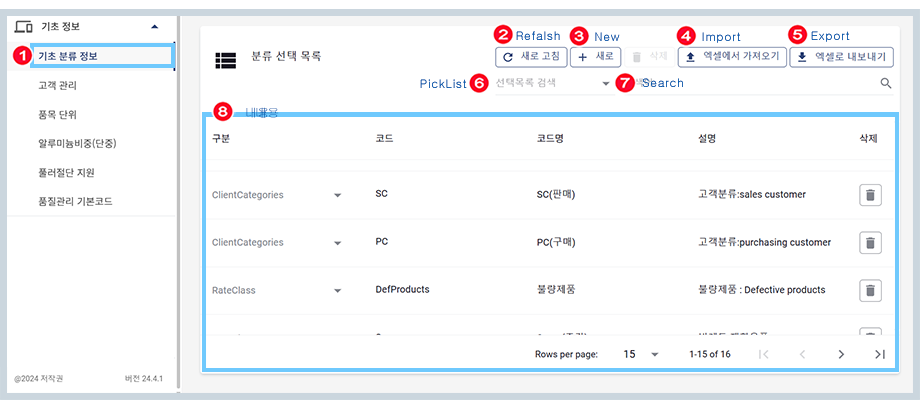920x400 pixels.
Task: Click the SC(판매) code name cell
Action: click(x=556, y=194)
